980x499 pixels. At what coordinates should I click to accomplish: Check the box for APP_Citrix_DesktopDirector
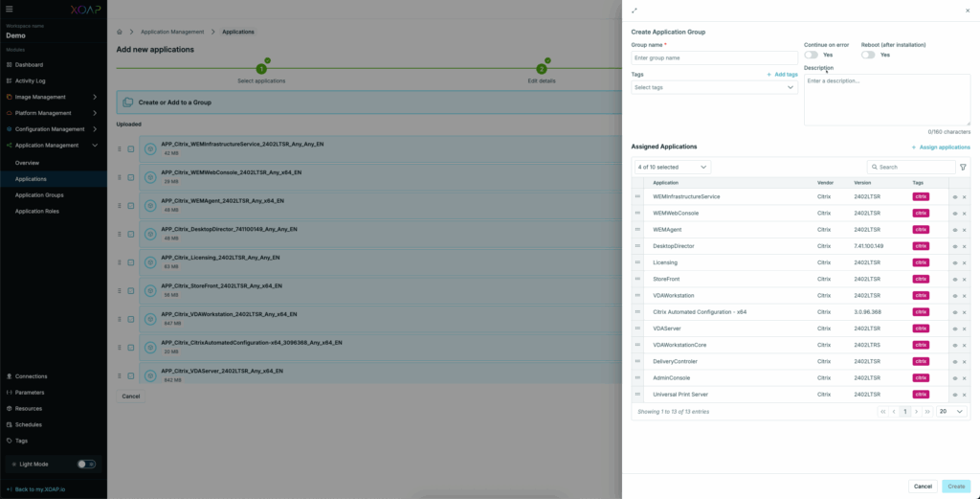pos(130,235)
